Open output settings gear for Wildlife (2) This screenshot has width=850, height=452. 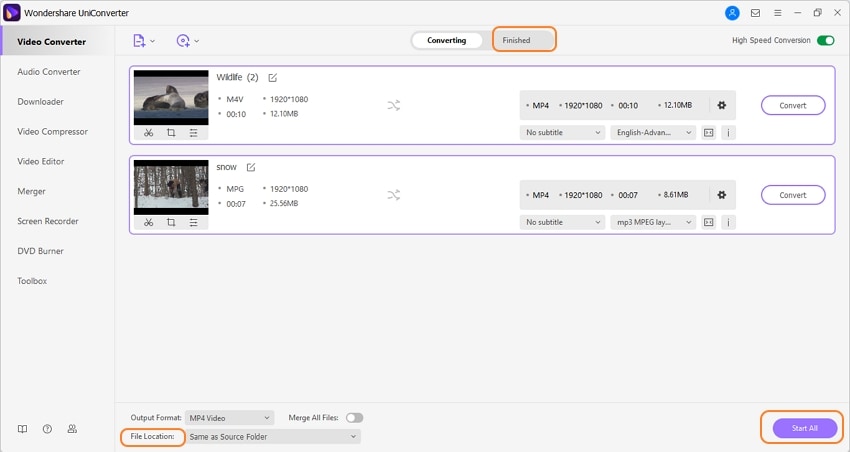pyautogui.click(x=722, y=105)
